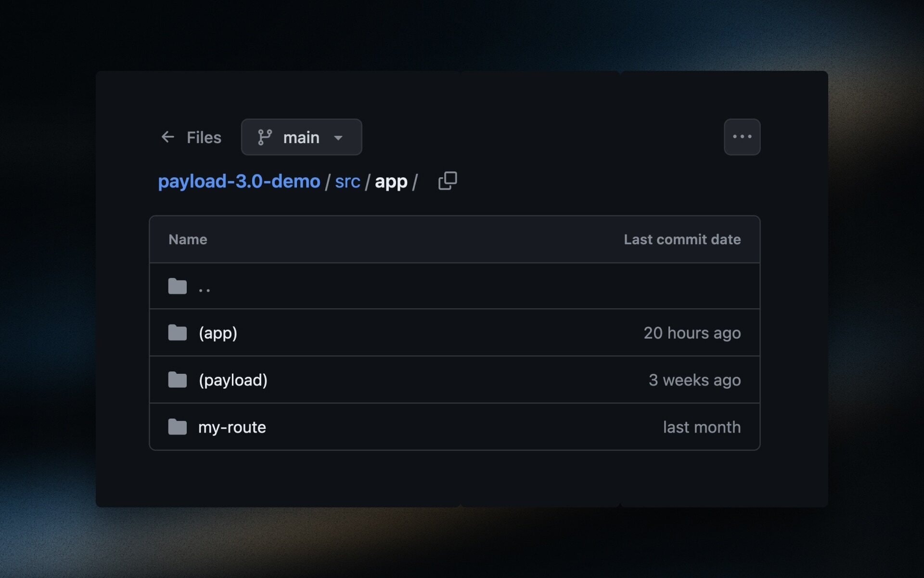Click the last month timestamp

pos(702,427)
